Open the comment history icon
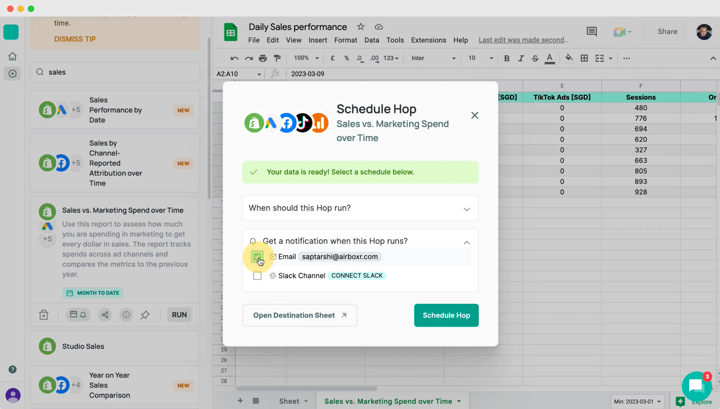The height and width of the screenshot is (409, 720). pos(592,32)
